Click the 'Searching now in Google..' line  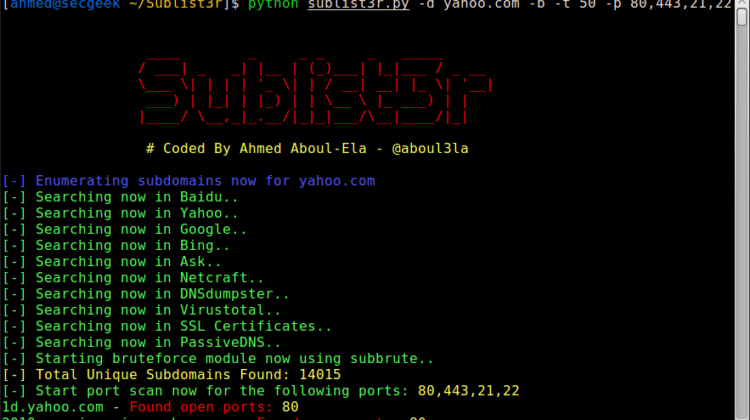(x=124, y=230)
